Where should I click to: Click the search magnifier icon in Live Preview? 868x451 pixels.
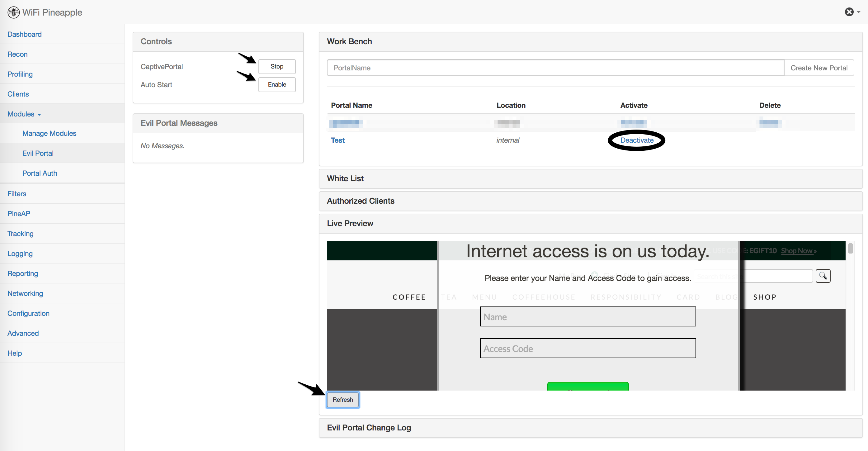pos(823,276)
